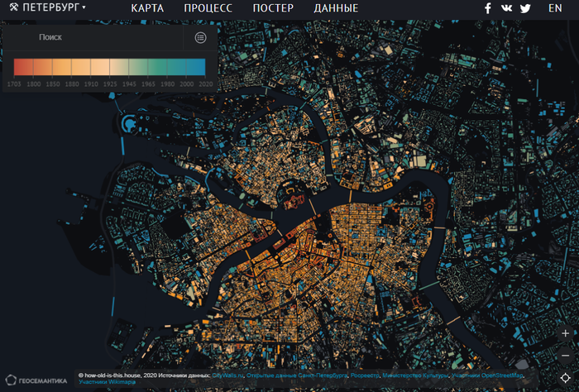Image resolution: width=579 pixels, height=392 pixels.
Task: Click the blue 2000–2020 legend segment
Action: coord(194,68)
